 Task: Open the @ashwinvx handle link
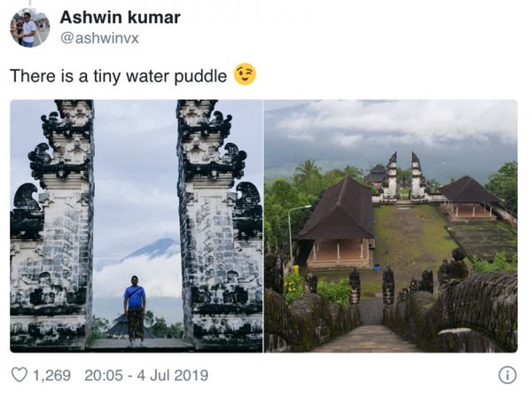[99, 38]
